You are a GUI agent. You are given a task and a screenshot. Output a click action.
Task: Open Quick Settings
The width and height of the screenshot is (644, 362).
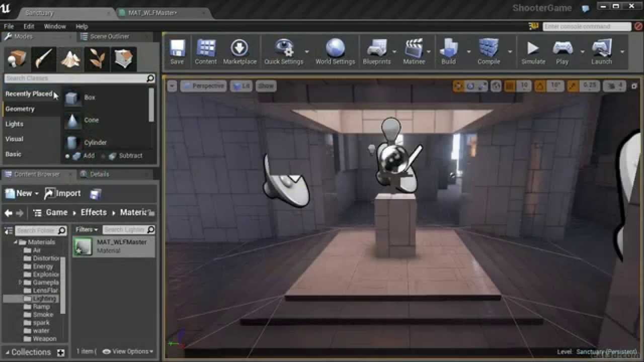click(284, 52)
